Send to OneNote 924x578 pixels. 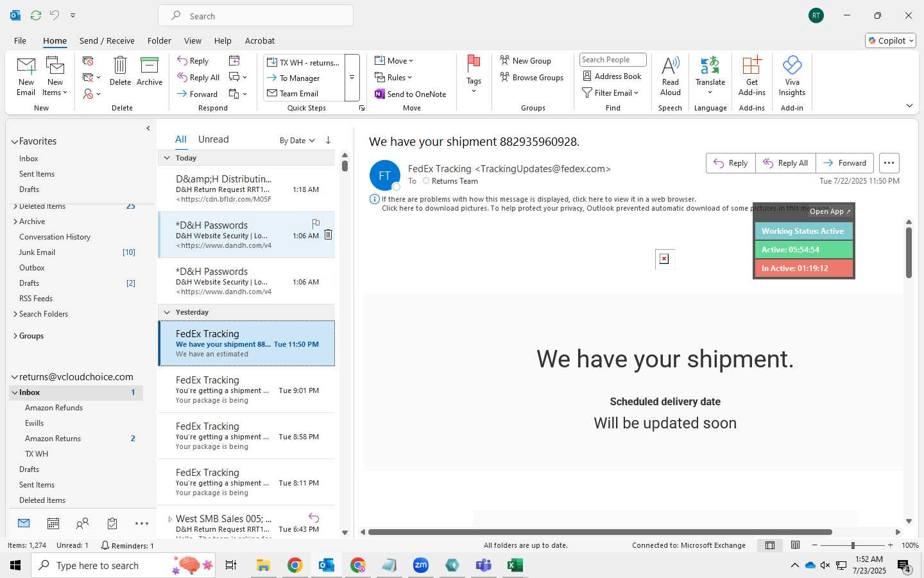(411, 94)
